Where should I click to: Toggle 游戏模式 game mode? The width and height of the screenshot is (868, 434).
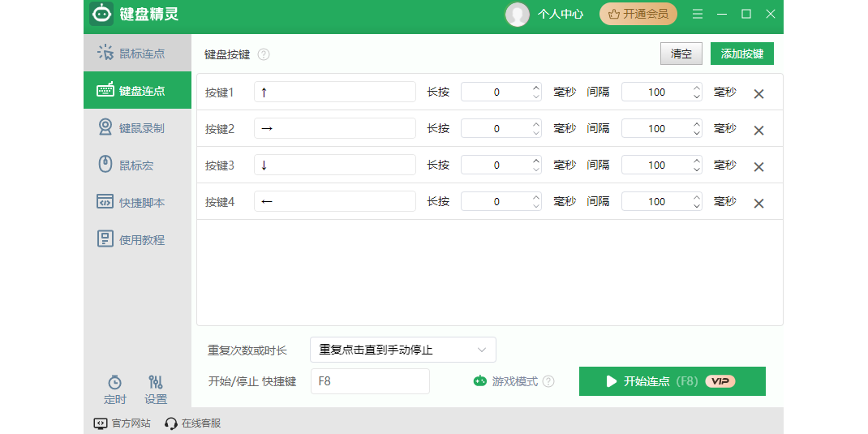tap(506, 381)
